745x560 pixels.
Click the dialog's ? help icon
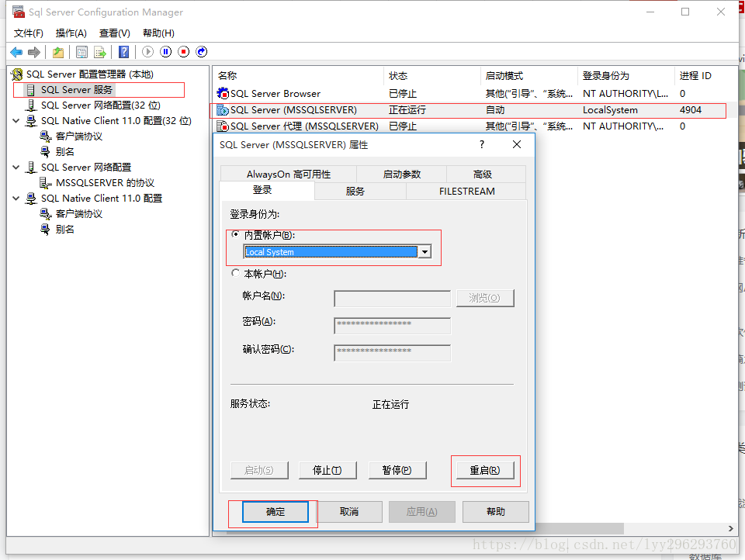coord(482,144)
